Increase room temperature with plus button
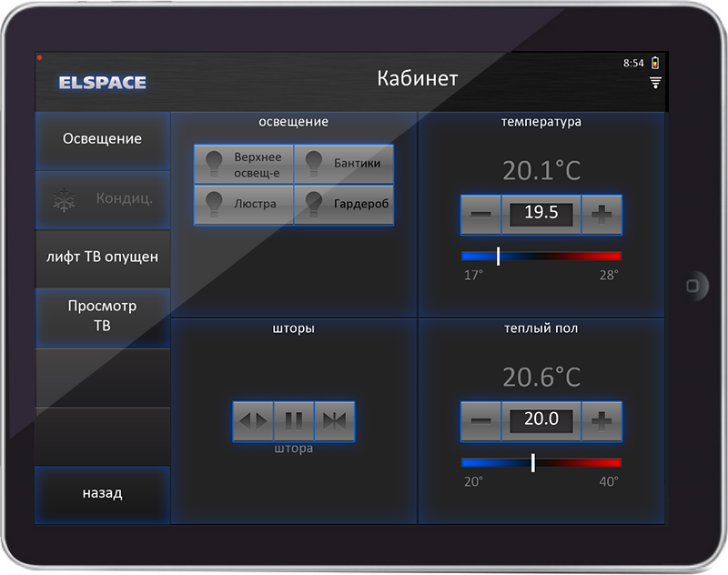 coord(601,215)
